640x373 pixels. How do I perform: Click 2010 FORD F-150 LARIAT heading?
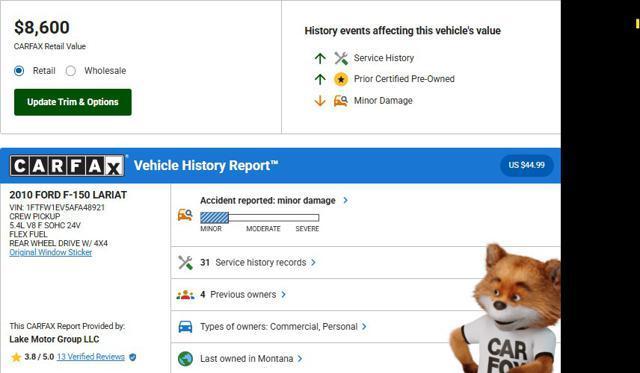coord(68,195)
